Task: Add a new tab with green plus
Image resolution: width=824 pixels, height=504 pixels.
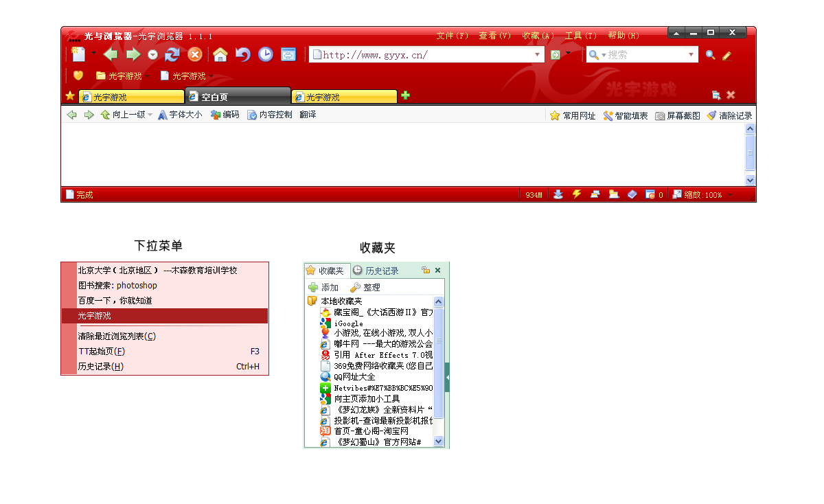Action: pos(405,95)
